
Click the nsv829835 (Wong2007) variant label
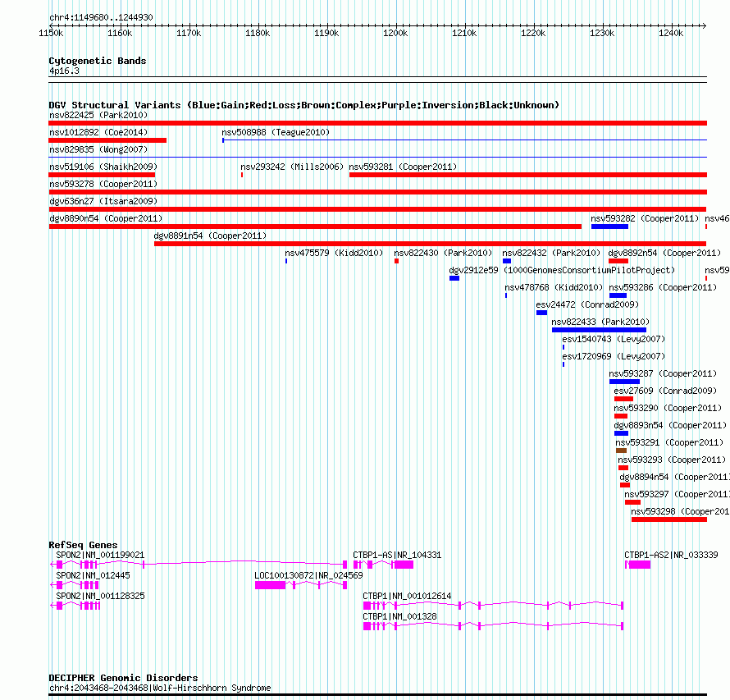tap(98, 149)
